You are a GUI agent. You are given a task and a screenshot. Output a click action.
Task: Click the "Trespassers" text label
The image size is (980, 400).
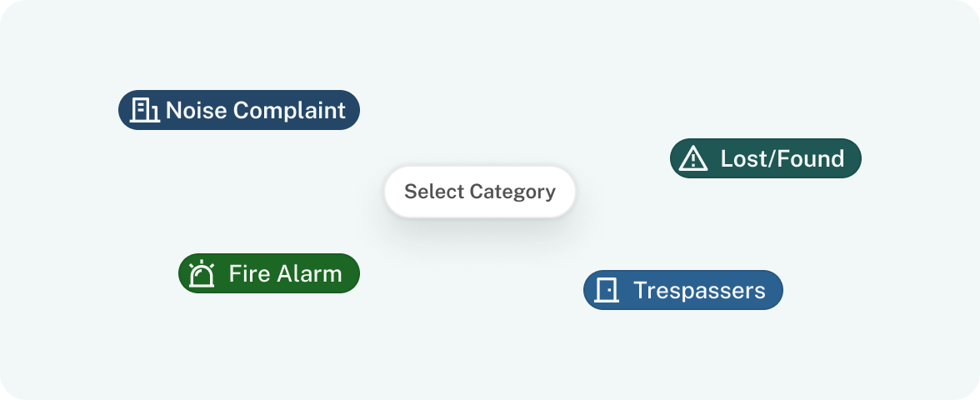point(699,291)
